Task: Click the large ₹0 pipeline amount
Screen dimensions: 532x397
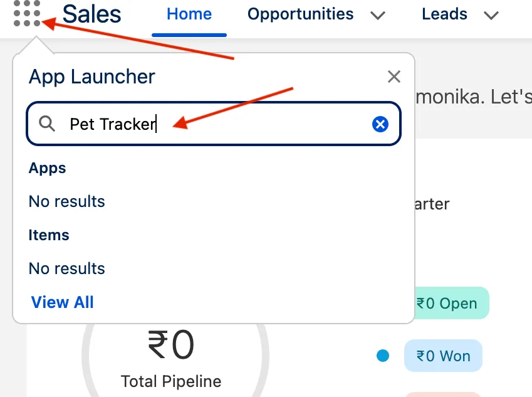Action: (171, 345)
